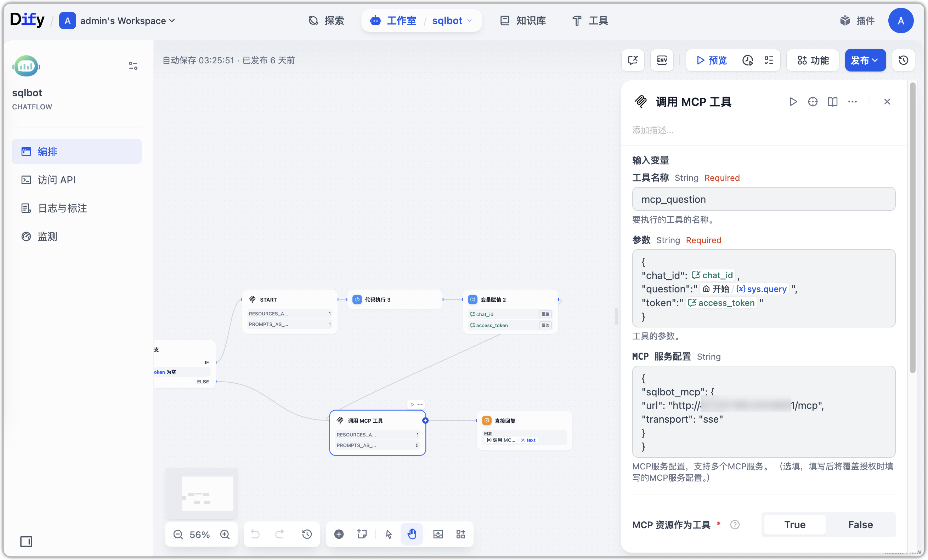
Task: Open workflow version history clock icon
Action: click(904, 60)
